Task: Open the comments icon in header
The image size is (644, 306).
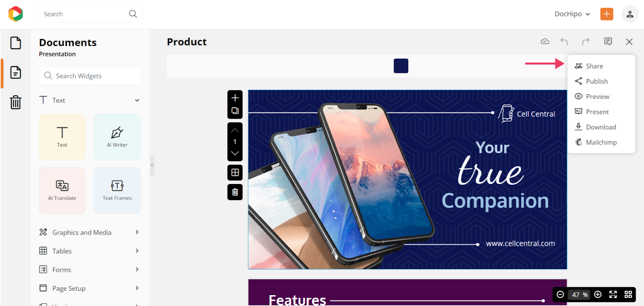Action: click(x=608, y=41)
